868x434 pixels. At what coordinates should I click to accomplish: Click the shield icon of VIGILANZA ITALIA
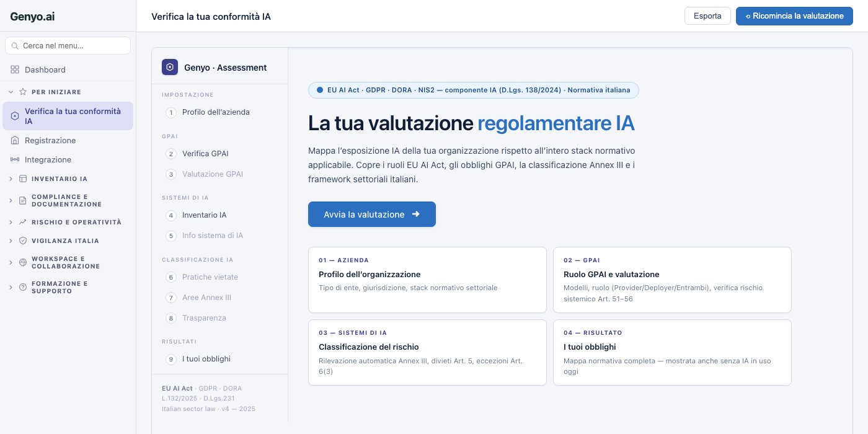(x=23, y=241)
